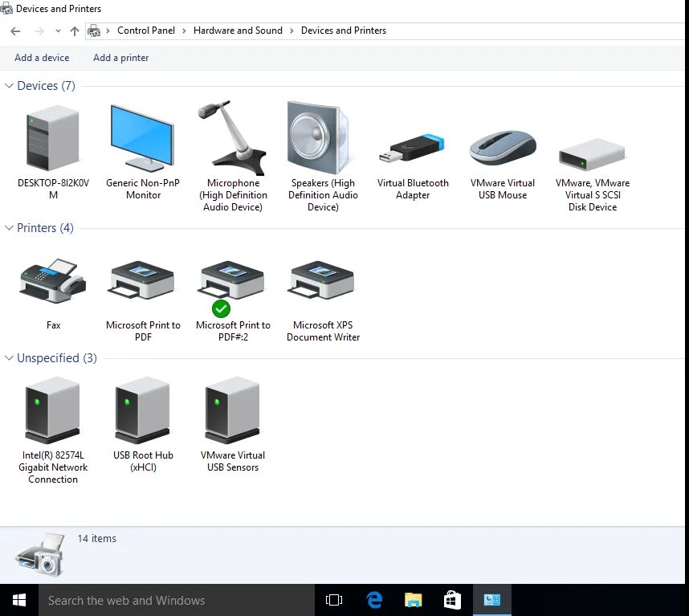Select the VMware Virtual S SCSI Disk icon
This screenshot has width=689, height=616.
click(x=592, y=155)
